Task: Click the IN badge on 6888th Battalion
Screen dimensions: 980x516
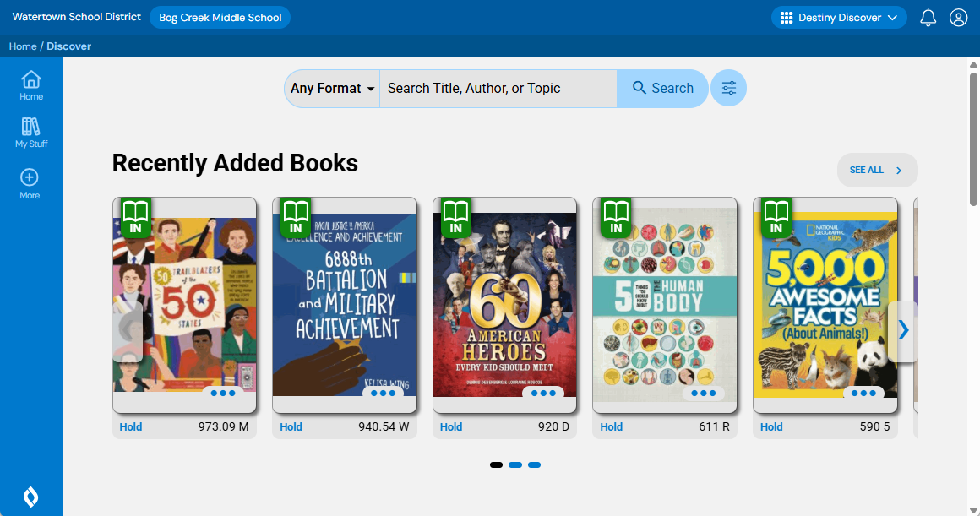Action: 296,217
